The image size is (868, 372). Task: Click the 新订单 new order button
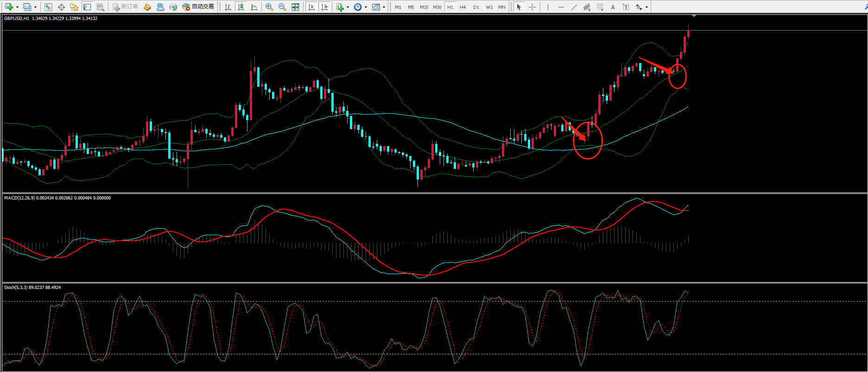click(x=125, y=7)
